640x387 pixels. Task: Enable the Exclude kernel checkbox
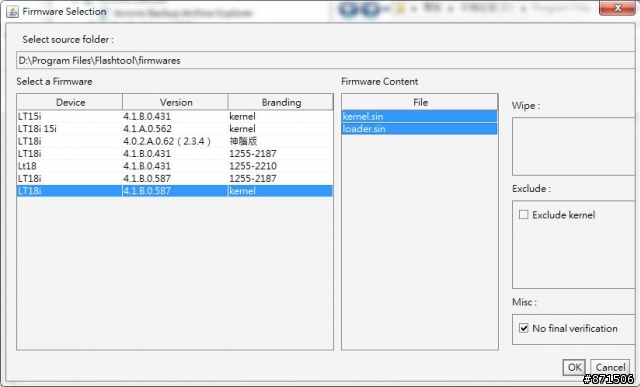click(x=524, y=215)
